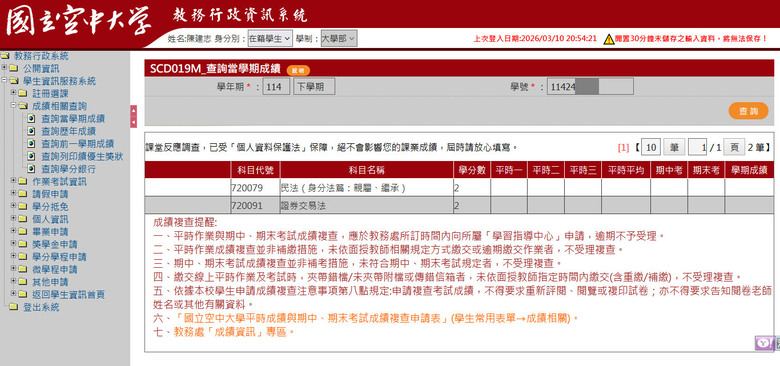Click course code 720079 cell
The width and height of the screenshot is (780, 366).
[255, 188]
